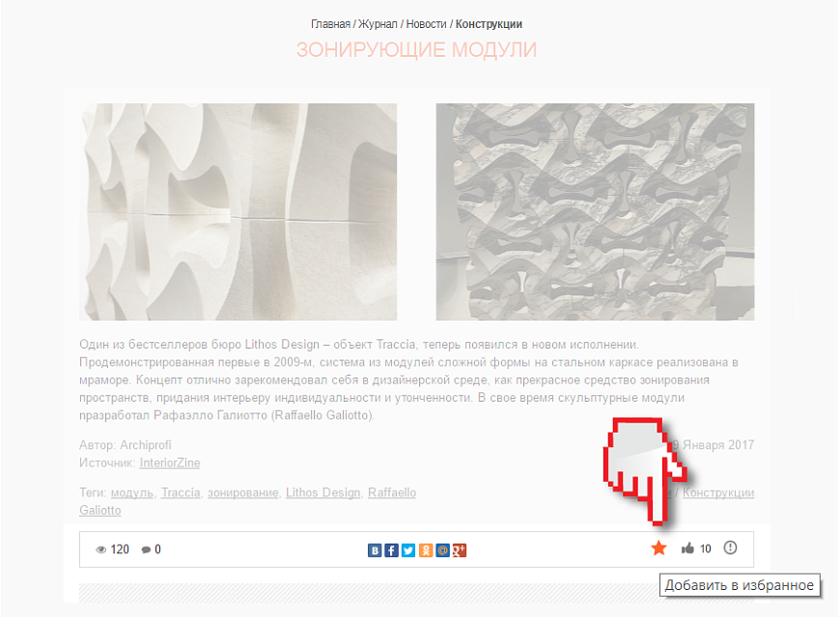Select the модуль tag link
The image size is (840, 617).
pos(131,492)
